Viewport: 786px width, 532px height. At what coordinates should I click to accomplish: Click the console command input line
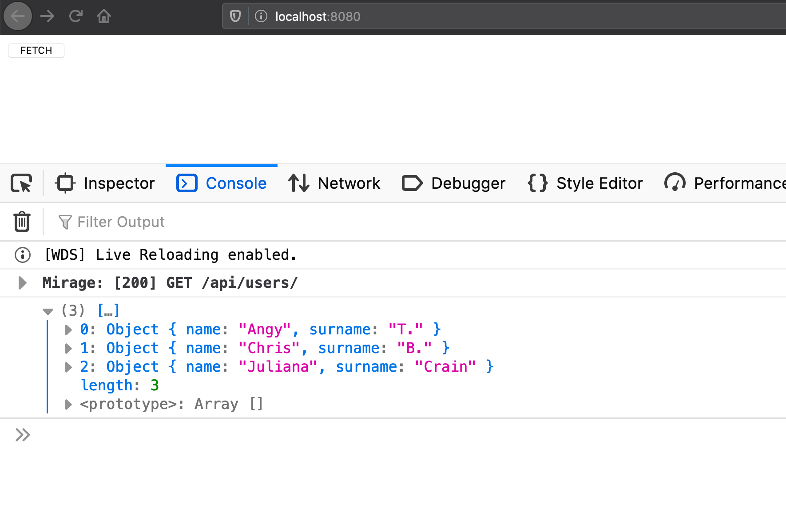(409, 435)
